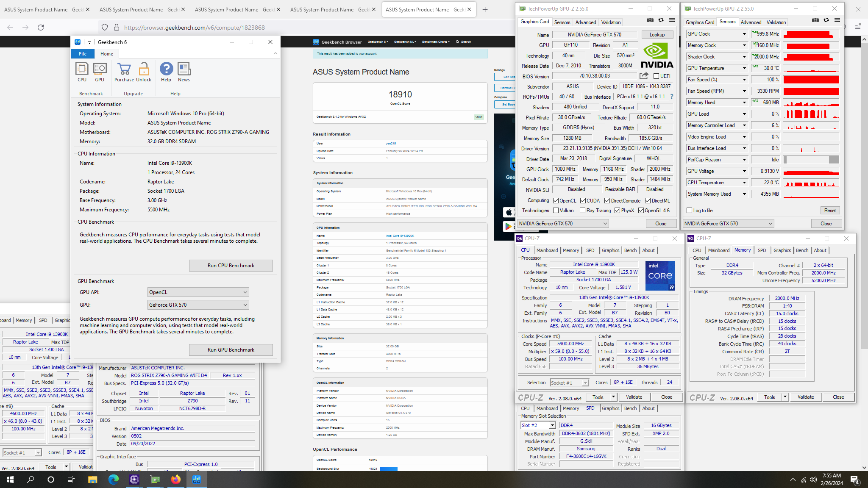
Task: Open new browser tab with plus button
Action: [x=485, y=10]
